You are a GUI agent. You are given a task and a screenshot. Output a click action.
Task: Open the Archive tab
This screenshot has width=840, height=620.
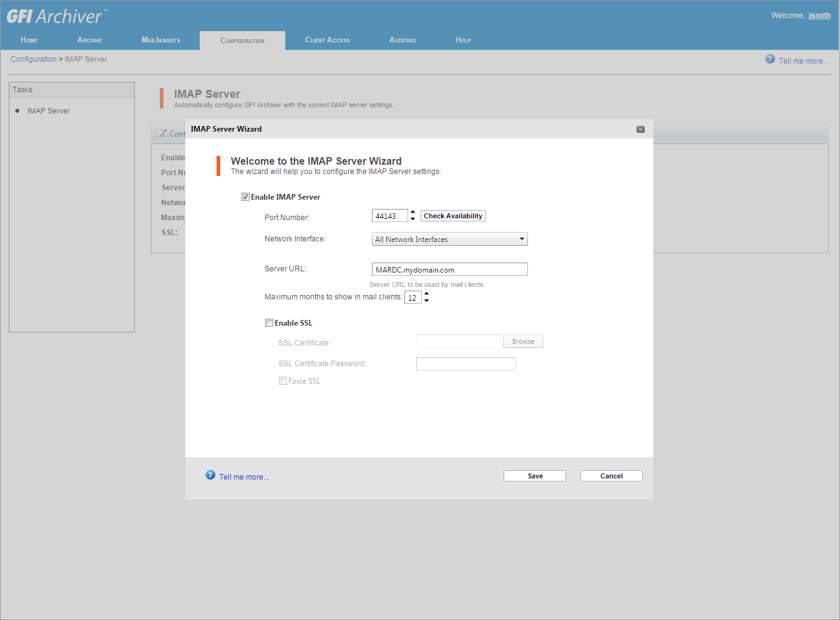[90, 40]
